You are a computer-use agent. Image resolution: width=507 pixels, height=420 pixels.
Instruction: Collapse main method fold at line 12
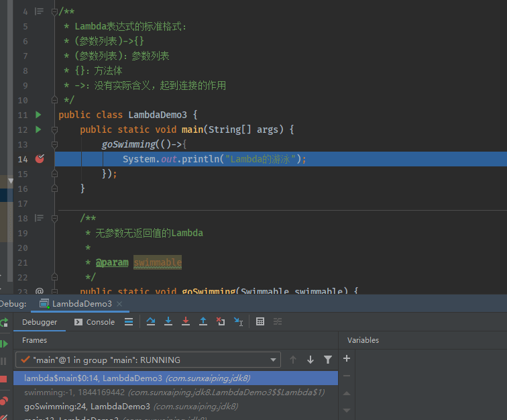click(x=54, y=129)
